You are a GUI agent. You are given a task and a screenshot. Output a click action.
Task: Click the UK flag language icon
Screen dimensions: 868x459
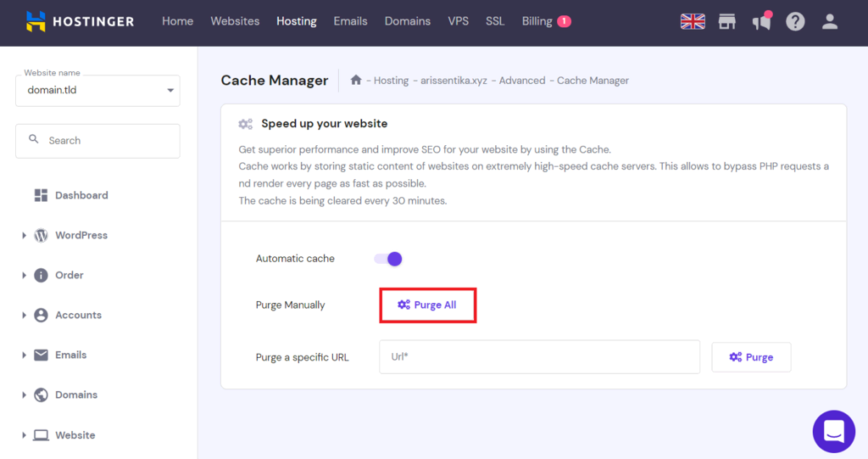pyautogui.click(x=693, y=22)
